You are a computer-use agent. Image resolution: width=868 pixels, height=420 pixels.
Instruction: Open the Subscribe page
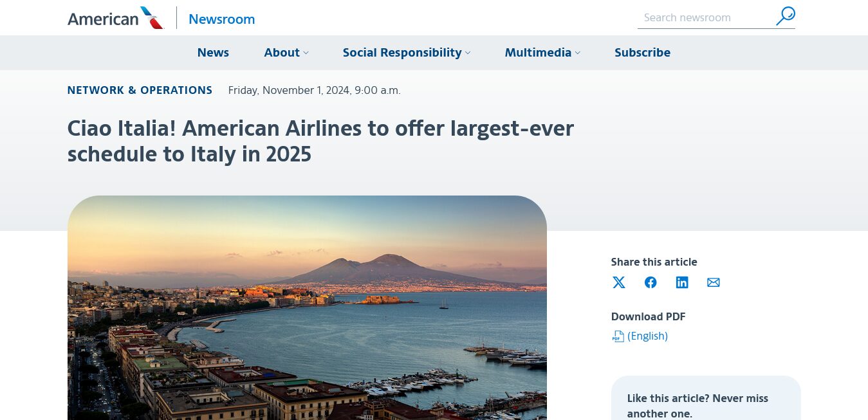click(642, 53)
